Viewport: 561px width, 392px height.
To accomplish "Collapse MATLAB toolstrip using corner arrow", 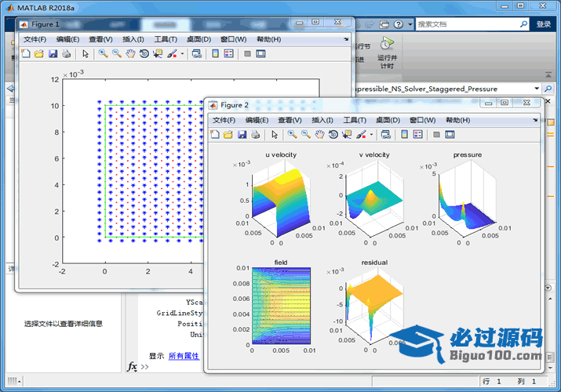I will (x=548, y=74).
